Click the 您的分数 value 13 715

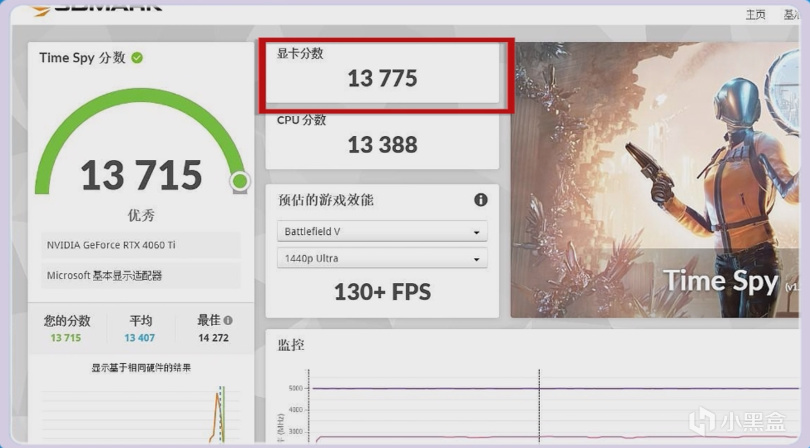coord(66,338)
